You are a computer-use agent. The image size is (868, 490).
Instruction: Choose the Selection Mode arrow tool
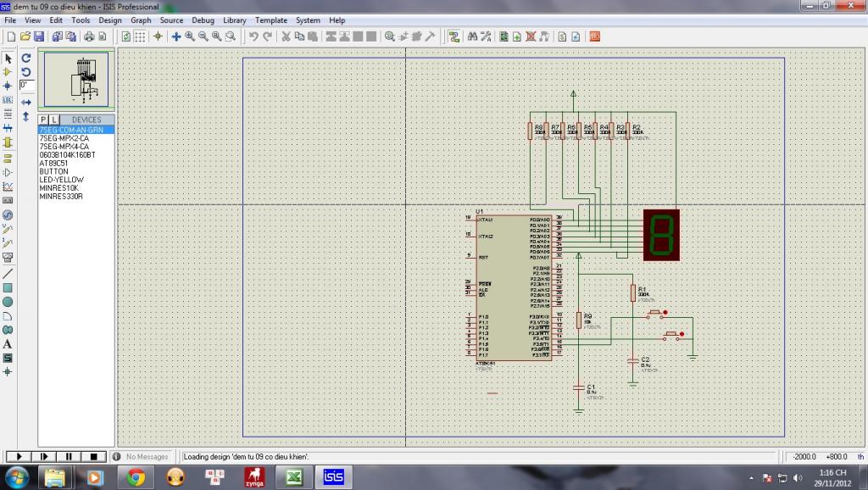click(8, 58)
